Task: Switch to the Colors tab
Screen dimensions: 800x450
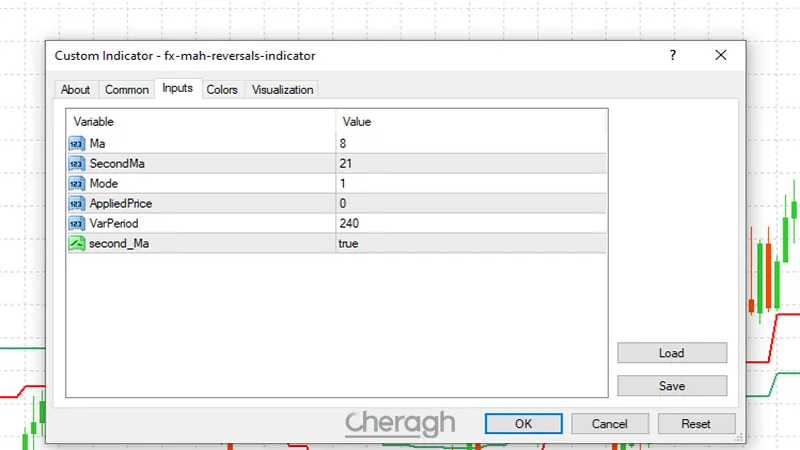Action: (222, 90)
